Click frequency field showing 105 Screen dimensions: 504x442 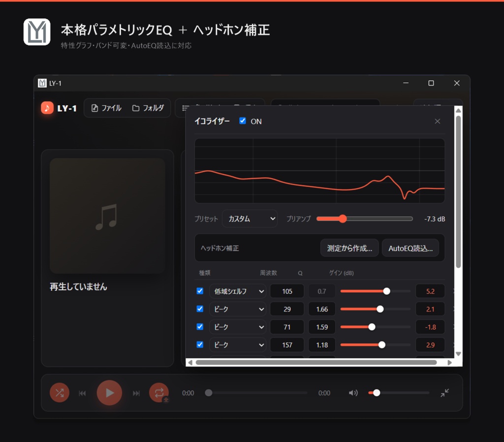(287, 291)
